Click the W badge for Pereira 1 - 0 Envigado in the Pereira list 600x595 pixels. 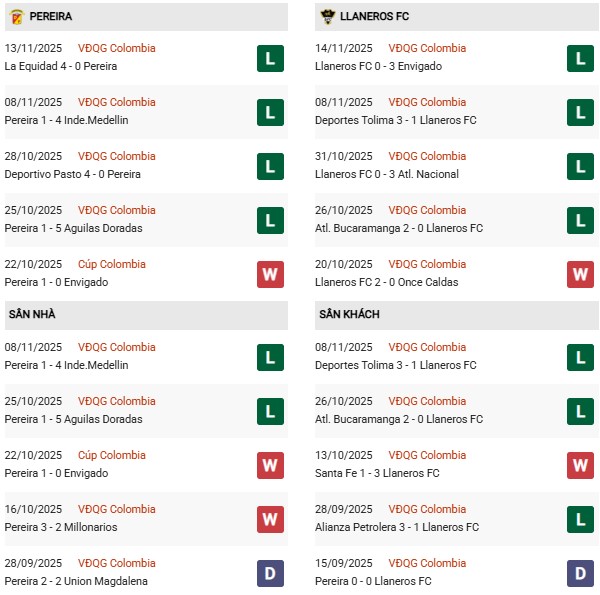pos(270,274)
